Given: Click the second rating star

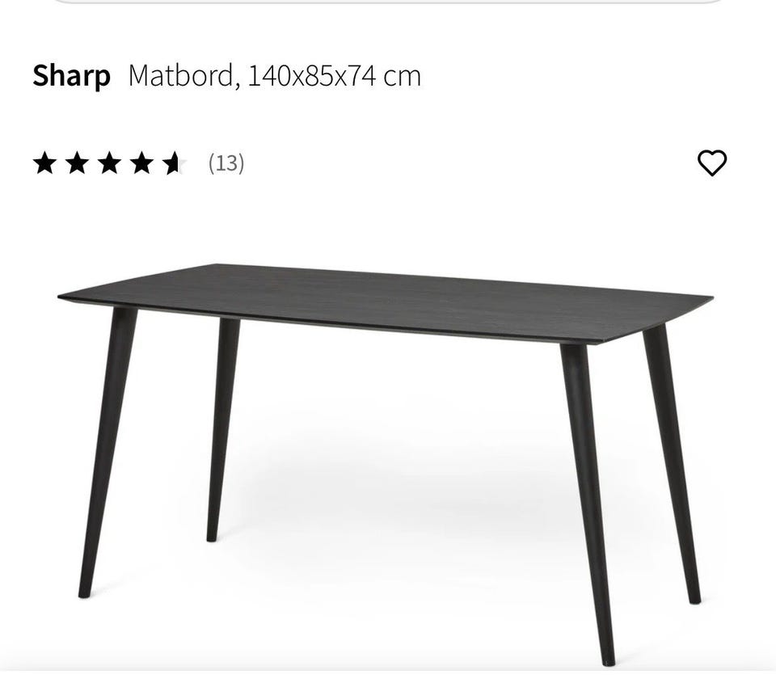Looking at the screenshot, I should 77,162.
